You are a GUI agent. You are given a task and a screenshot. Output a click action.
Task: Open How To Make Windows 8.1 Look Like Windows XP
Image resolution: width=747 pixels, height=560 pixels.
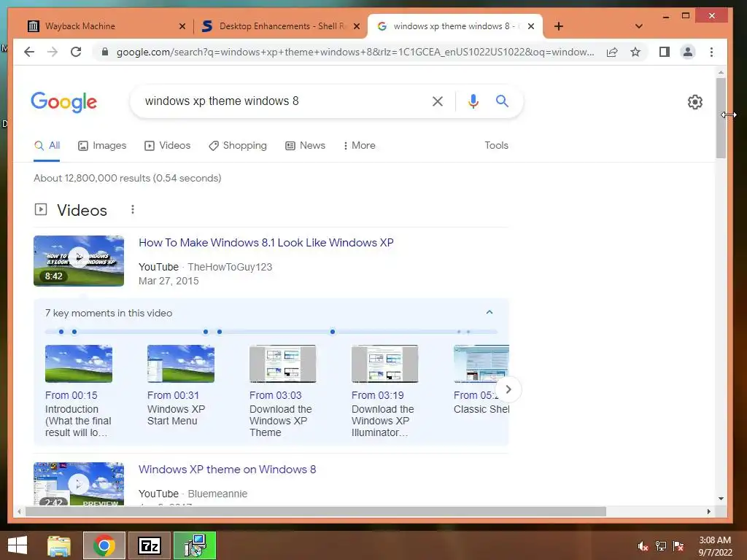(266, 243)
